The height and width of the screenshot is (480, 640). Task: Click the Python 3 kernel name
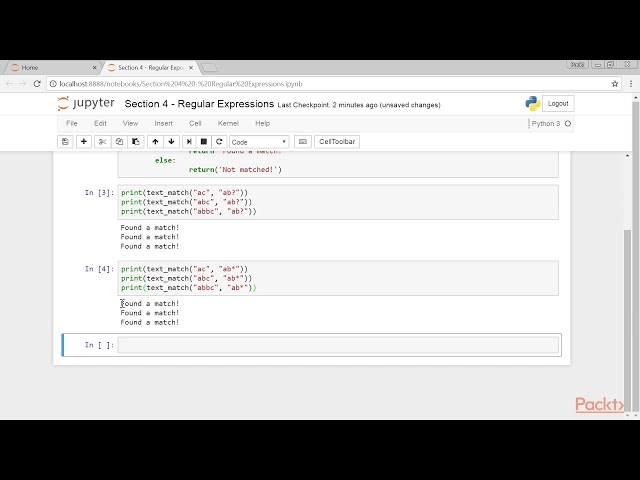[x=546, y=123]
